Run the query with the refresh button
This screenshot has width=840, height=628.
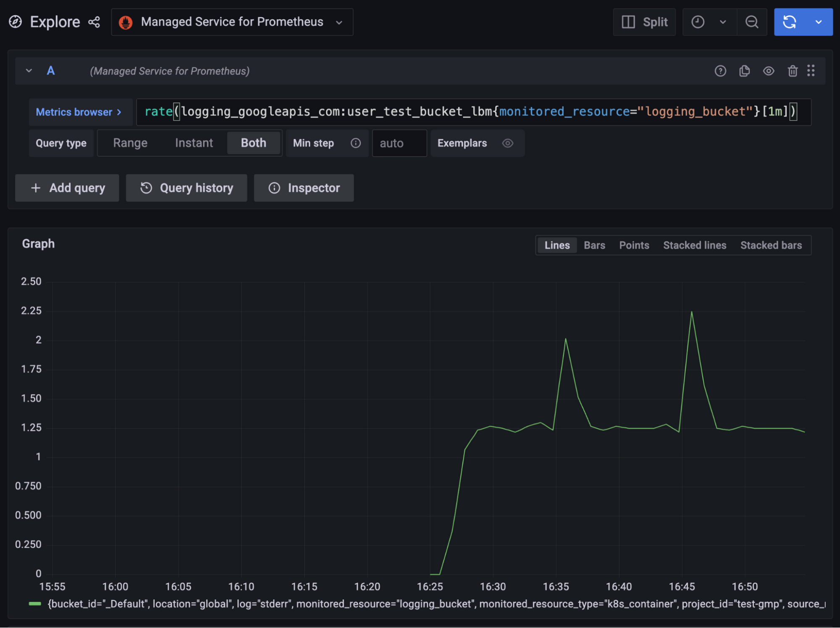(790, 22)
